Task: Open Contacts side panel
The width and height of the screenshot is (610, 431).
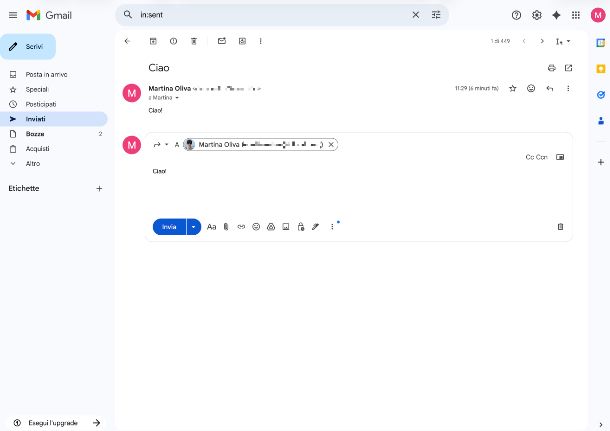Action: (x=601, y=121)
